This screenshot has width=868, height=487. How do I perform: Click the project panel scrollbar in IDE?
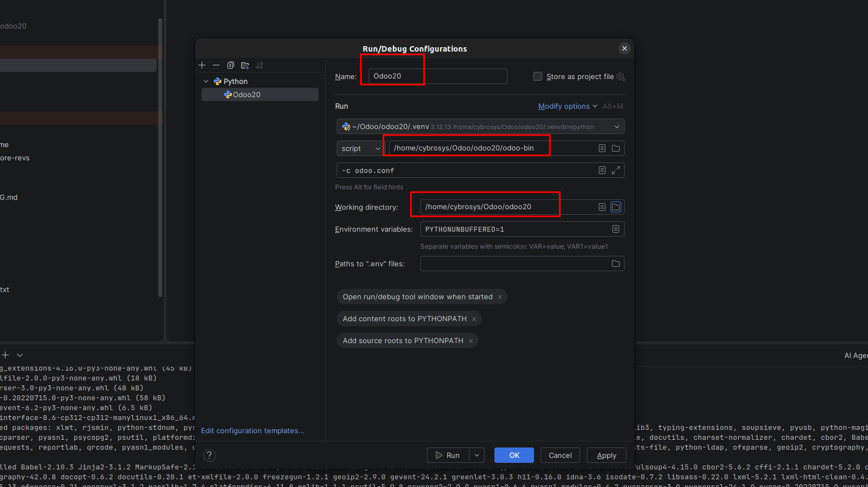click(x=160, y=157)
